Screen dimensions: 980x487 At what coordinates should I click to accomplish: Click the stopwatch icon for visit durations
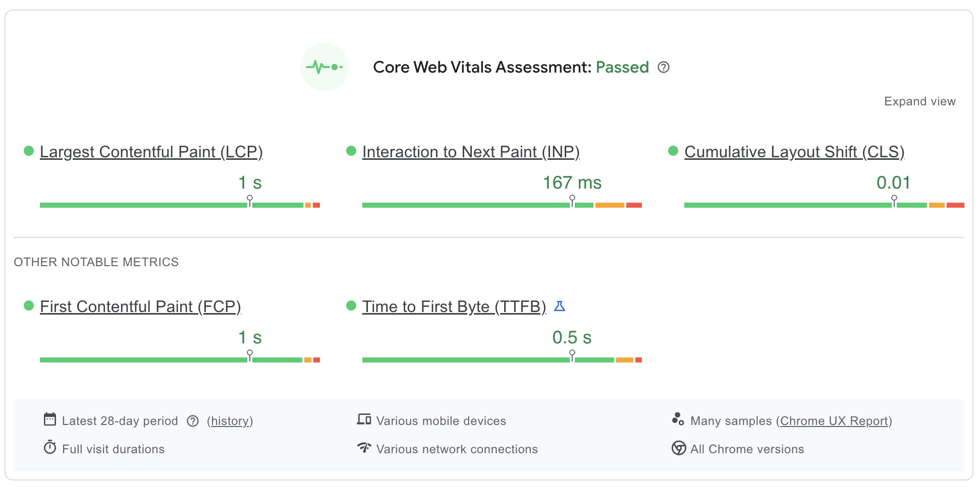click(x=50, y=447)
